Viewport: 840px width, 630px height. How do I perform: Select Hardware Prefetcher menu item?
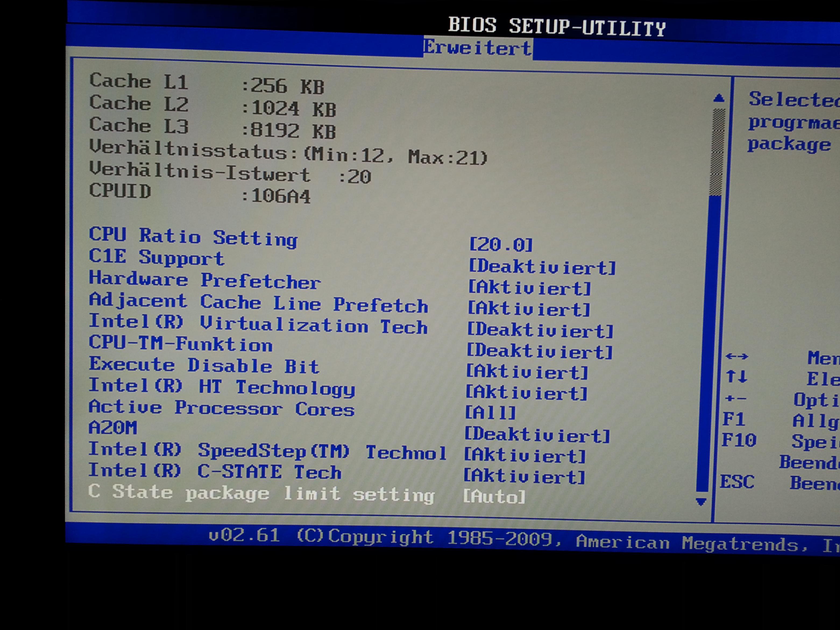205,280
